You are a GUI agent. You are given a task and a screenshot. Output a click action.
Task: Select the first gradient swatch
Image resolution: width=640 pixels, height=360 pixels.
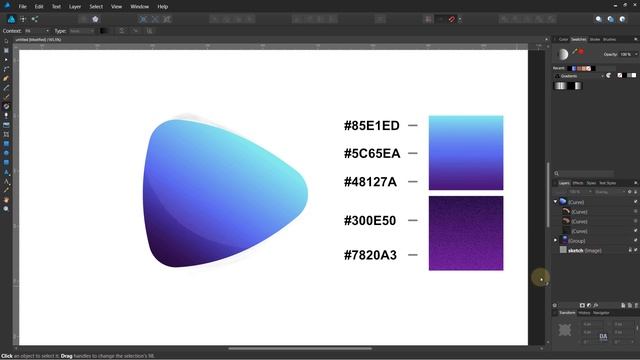point(560,86)
